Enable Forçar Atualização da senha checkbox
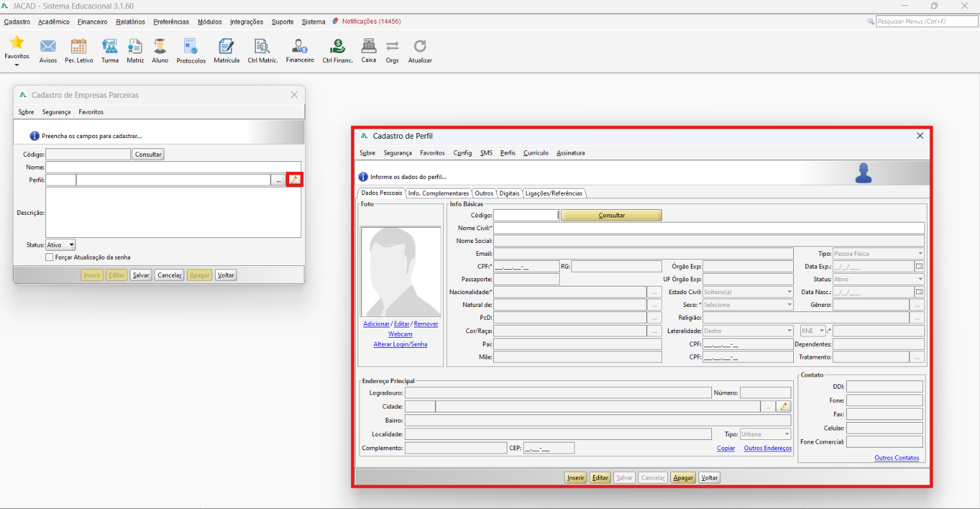Screen dimensions: 980x509 49,257
